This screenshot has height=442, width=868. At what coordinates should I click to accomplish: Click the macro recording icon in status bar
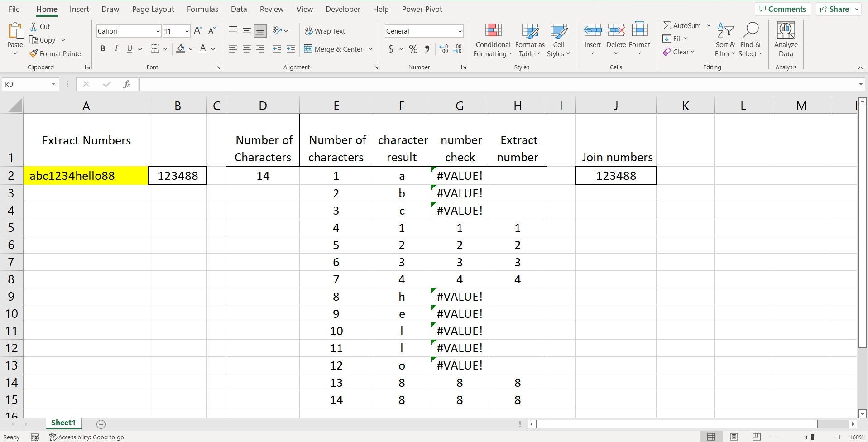point(35,437)
